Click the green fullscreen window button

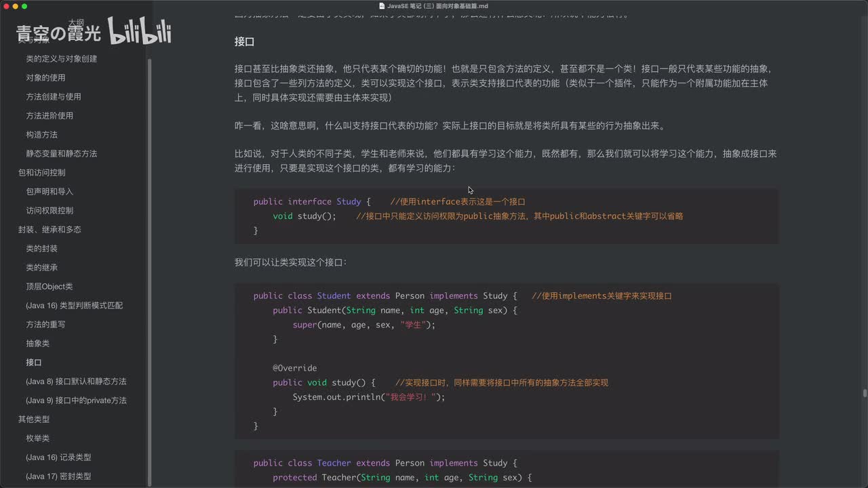point(24,6)
